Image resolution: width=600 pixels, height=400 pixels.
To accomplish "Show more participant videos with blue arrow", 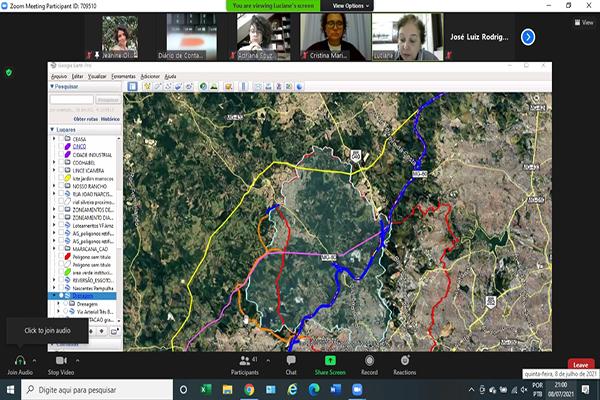I will 528,37.
